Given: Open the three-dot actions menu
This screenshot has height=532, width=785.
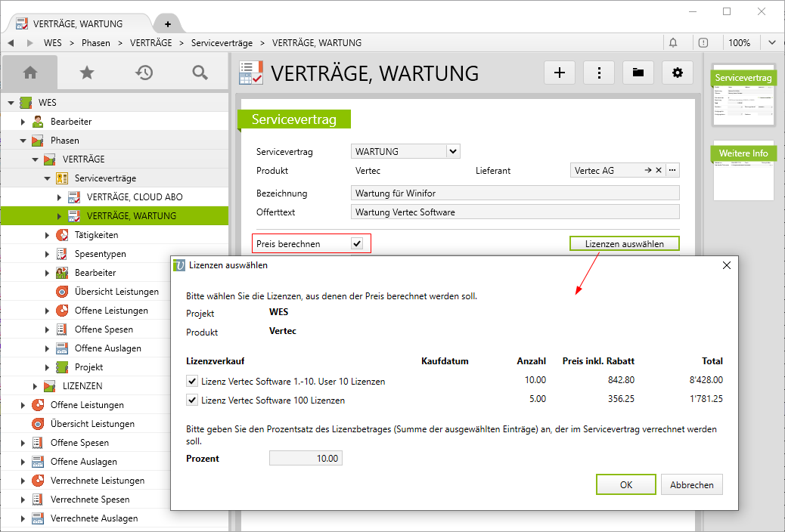Looking at the screenshot, I should tap(599, 73).
